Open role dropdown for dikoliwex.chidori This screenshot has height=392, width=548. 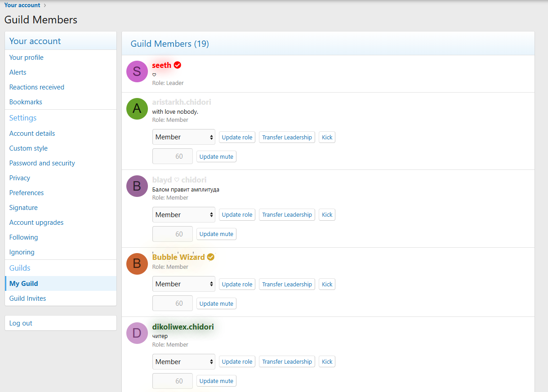tap(184, 362)
